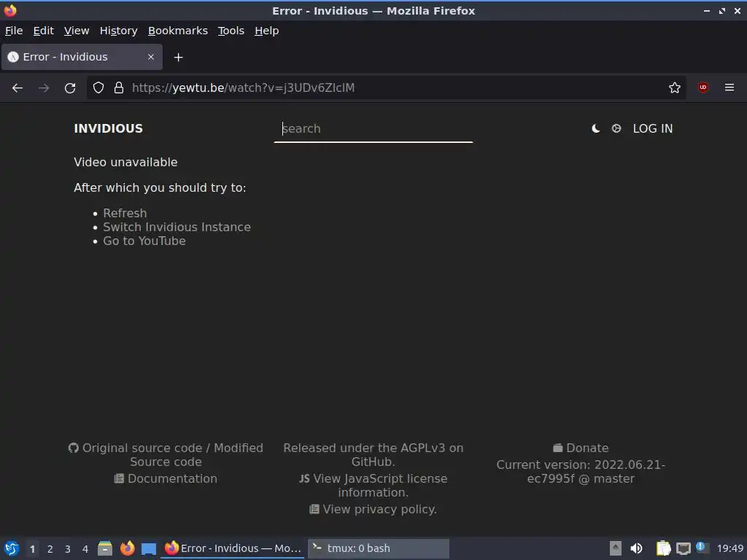
Task: Open the View menu
Action: 76,31
